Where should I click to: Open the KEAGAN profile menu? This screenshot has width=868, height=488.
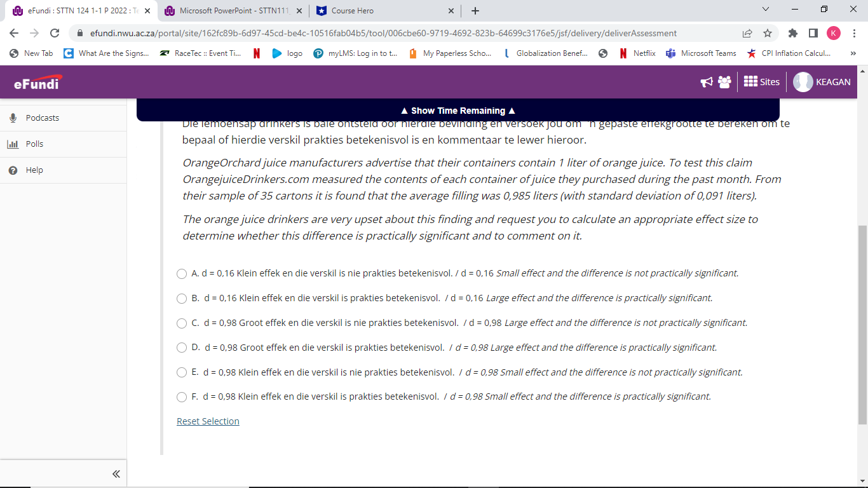[x=822, y=81]
